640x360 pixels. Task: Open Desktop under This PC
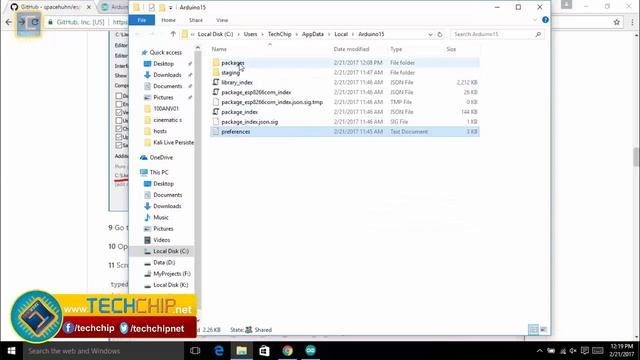pyautogui.click(x=163, y=184)
